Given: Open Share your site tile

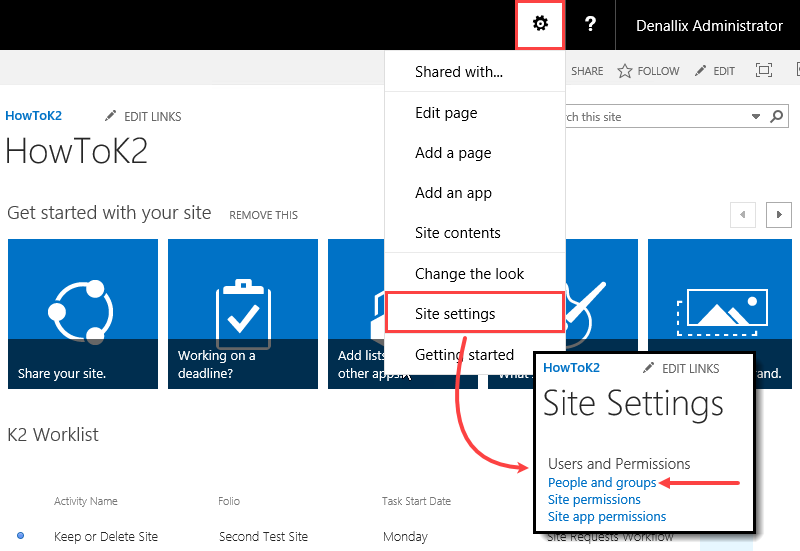Looking at the screenshot, I should point(83,314).
